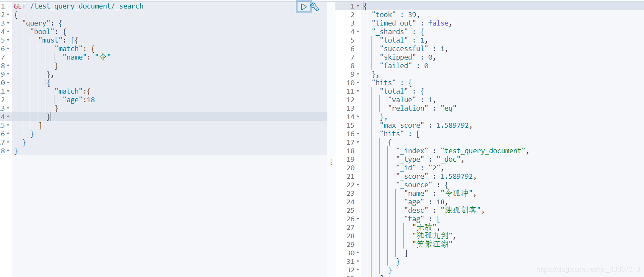This screenshot has height=277, width=644.
Task: Collapse the inner "hits" array on line 16
Action: 358,134
